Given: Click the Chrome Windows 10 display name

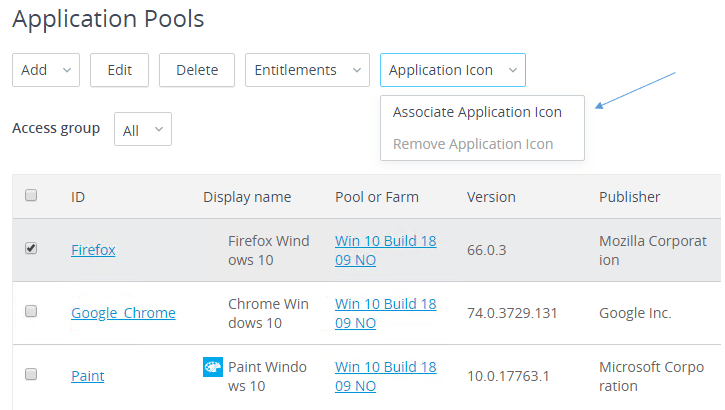Looking at the screenshot, I should 268,313.
